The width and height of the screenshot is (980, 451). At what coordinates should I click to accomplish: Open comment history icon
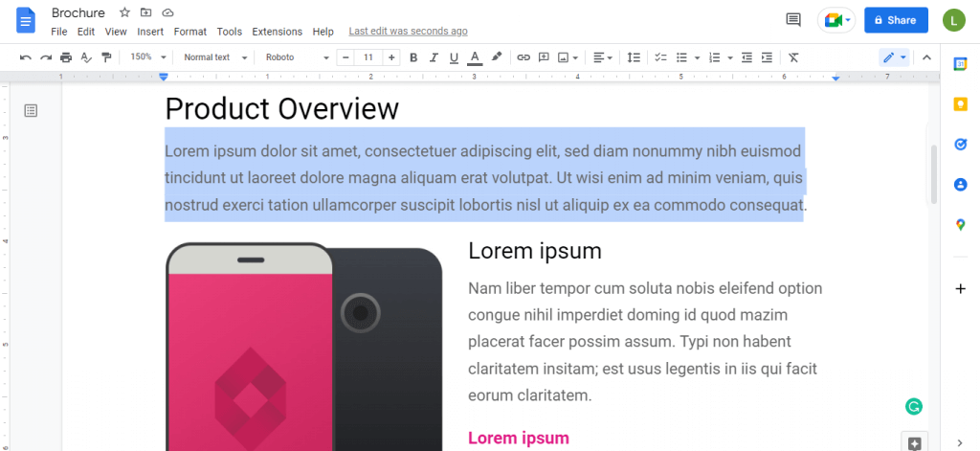(x=792, y=19)
